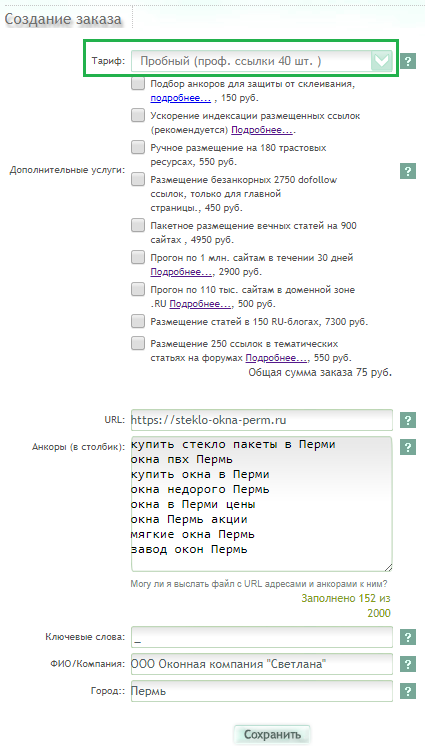Image resolution: width=425 pixels, height=750 pixels.
Task: Focus the Ключевые слова text field
Action: pos(262,637)
